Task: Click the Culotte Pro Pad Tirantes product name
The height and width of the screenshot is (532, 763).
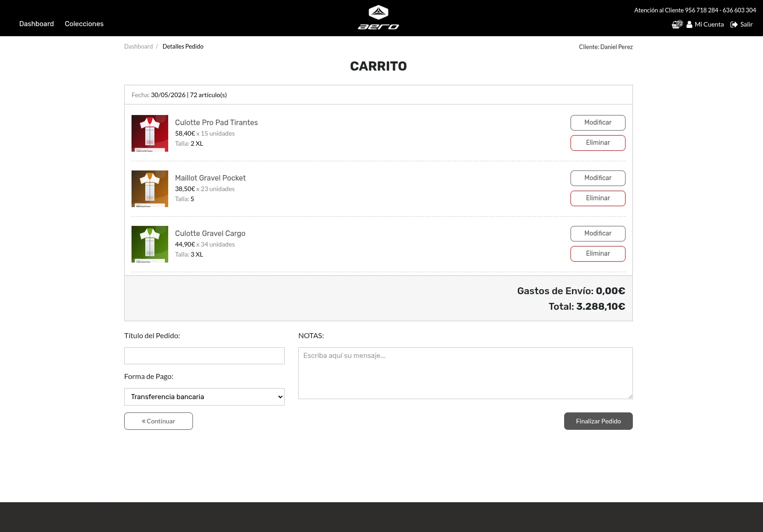Action: pyautogui.click(x=216, y=123)
